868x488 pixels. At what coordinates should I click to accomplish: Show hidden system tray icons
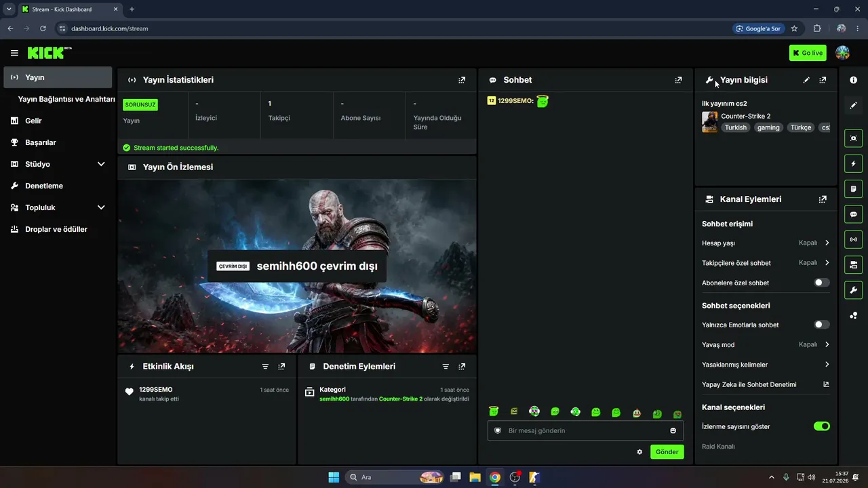tap(771, 477)
